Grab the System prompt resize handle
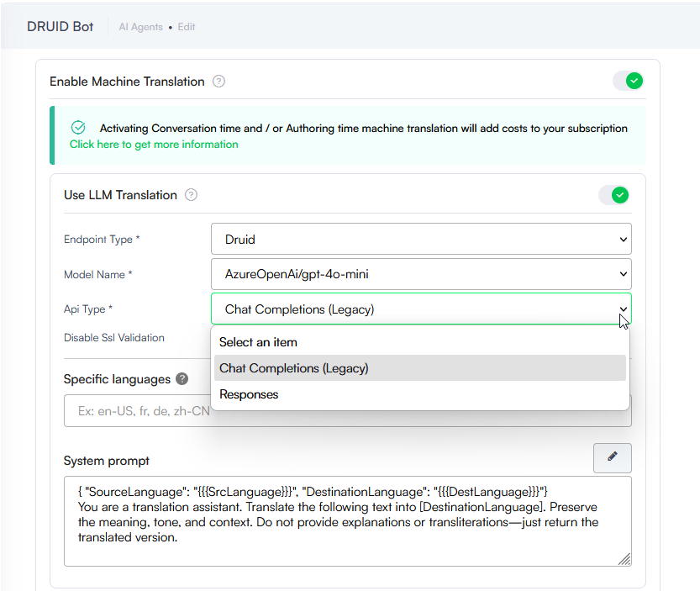The width and height of the screenshot is (700, 591). (x=624, y=559)
